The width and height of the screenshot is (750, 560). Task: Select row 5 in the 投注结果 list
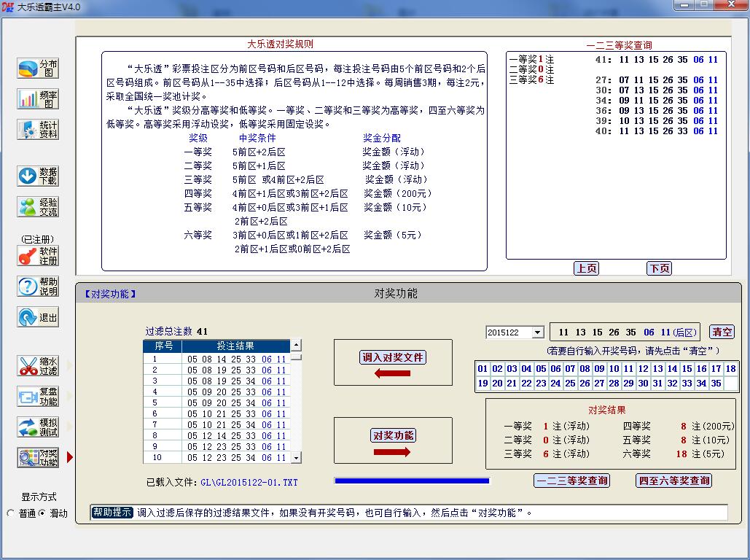pyautogui.click(x=219, y=402)
